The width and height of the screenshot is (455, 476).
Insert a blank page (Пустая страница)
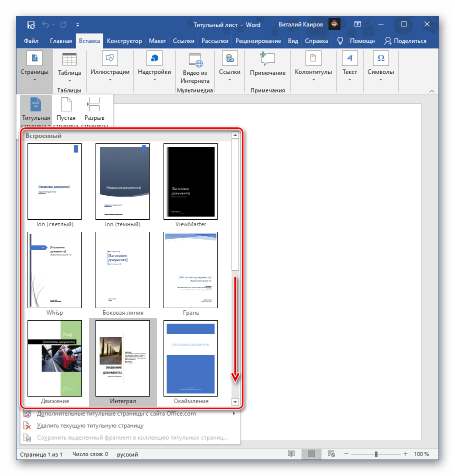click(66, 113)
